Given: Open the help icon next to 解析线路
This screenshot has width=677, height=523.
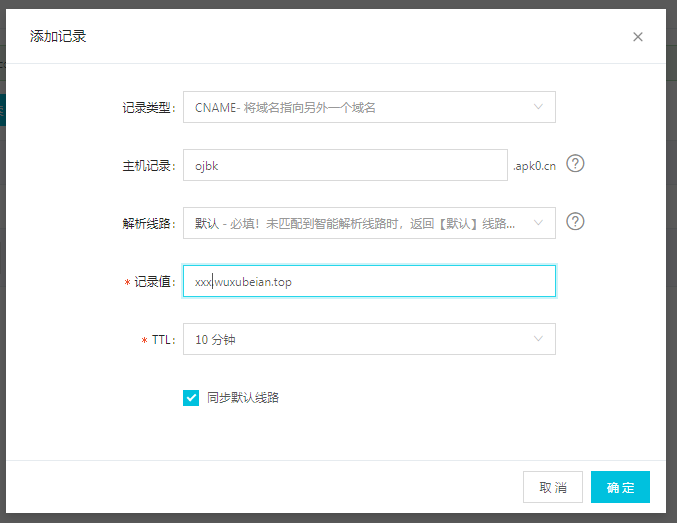Looking at the screenshot, I should (x=575, y=222).
